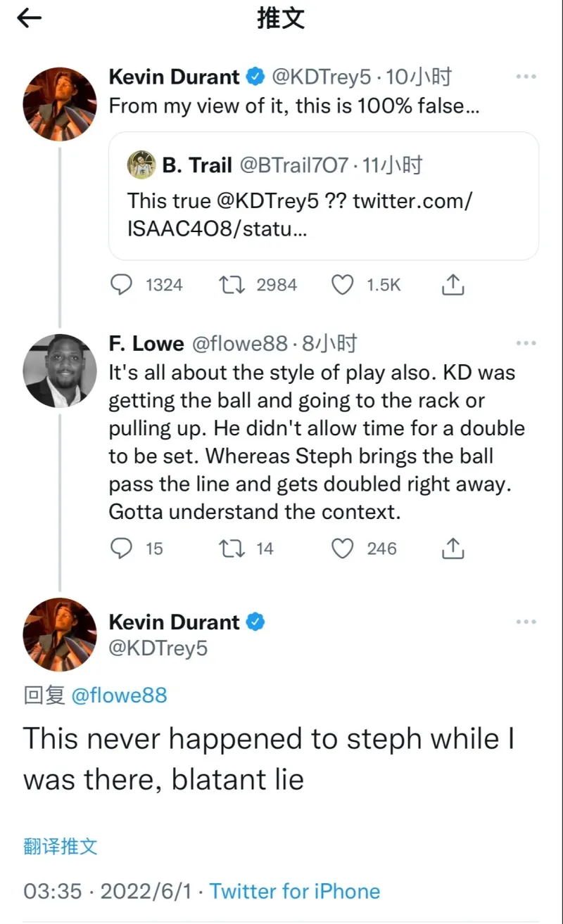The width and height of the screenshot is (563, 924).
Task: Open more options on Kevin Durant's top tweet
Action: click(526, 77)
